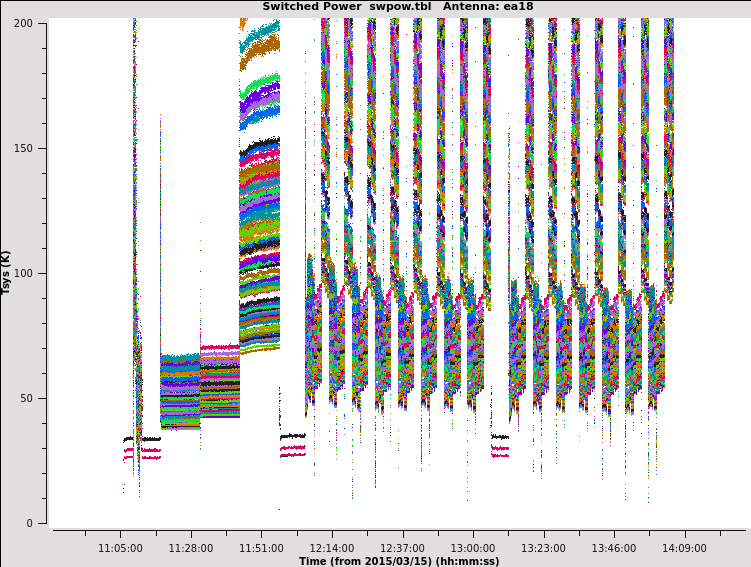
Task: Click the 13:46:00 time tick label
Action: [x=613, y=548]
